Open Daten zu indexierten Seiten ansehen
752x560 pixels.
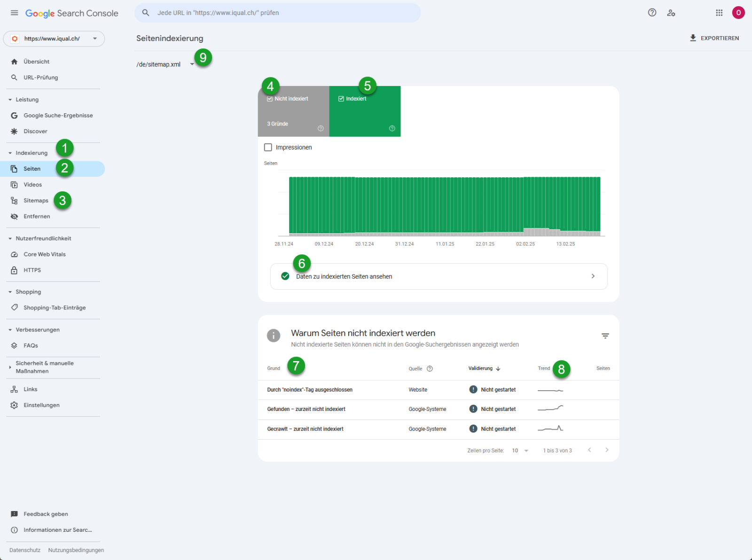point(439,276)
